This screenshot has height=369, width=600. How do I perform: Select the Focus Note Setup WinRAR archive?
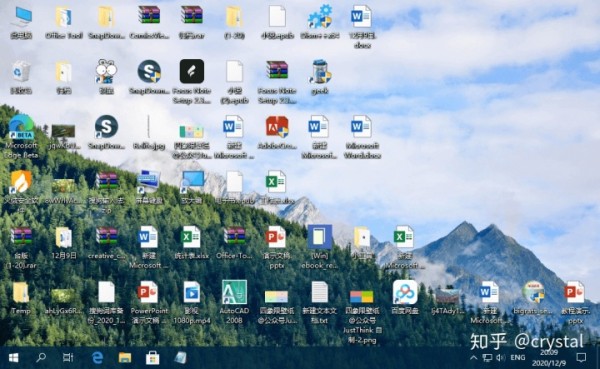pos(277,71)
